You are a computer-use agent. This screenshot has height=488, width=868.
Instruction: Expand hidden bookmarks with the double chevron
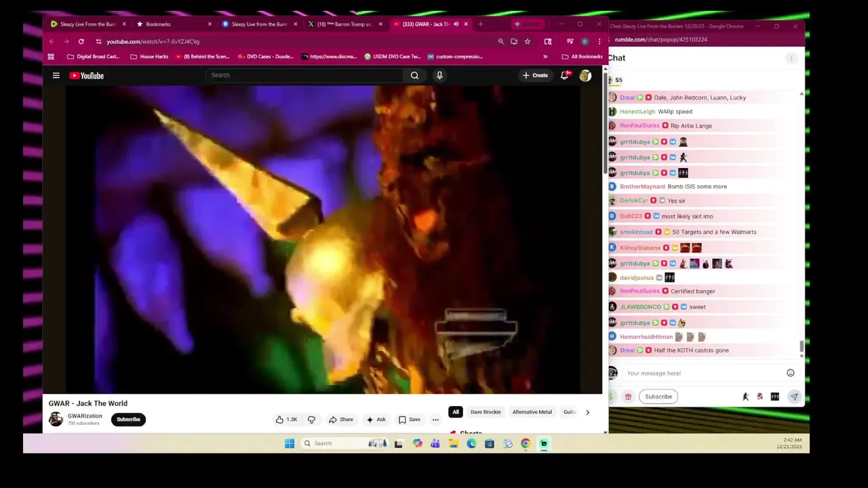[x=545, y=56]
